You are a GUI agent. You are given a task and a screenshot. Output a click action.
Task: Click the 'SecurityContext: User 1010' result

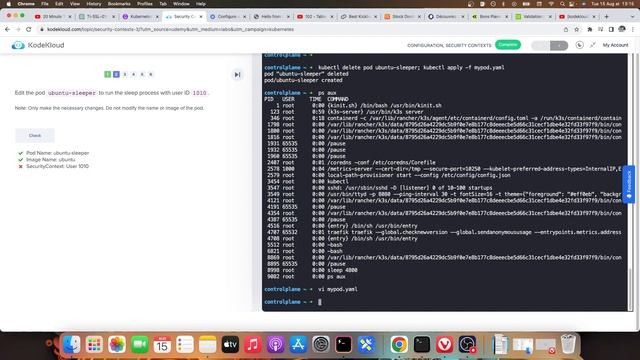click(x=57, y=166)
